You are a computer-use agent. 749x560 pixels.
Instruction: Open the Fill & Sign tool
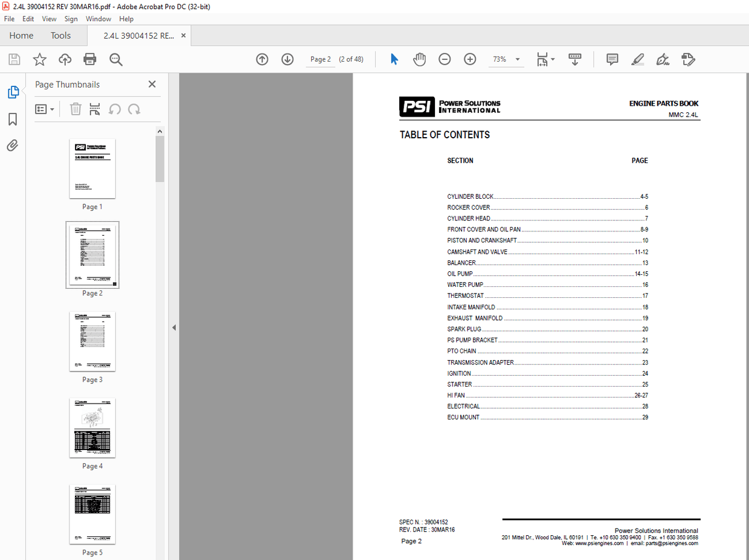pyautogui.click(x=663, y=59)
